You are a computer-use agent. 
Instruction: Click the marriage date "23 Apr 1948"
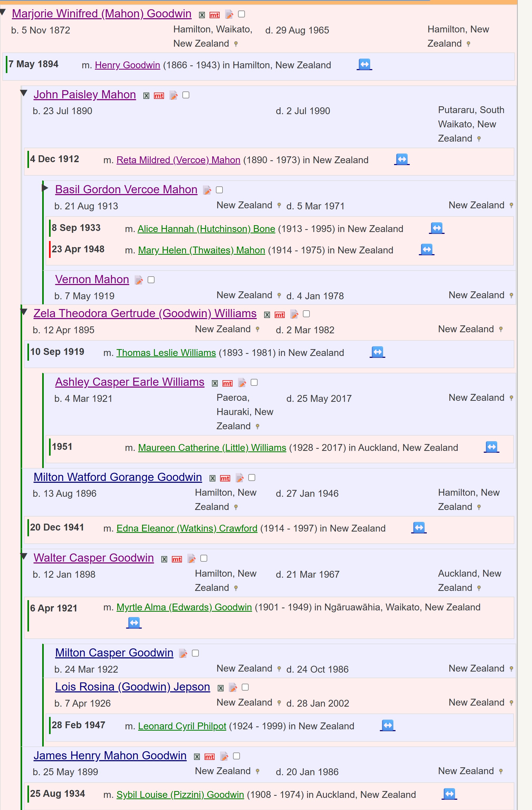pos(78,249)
